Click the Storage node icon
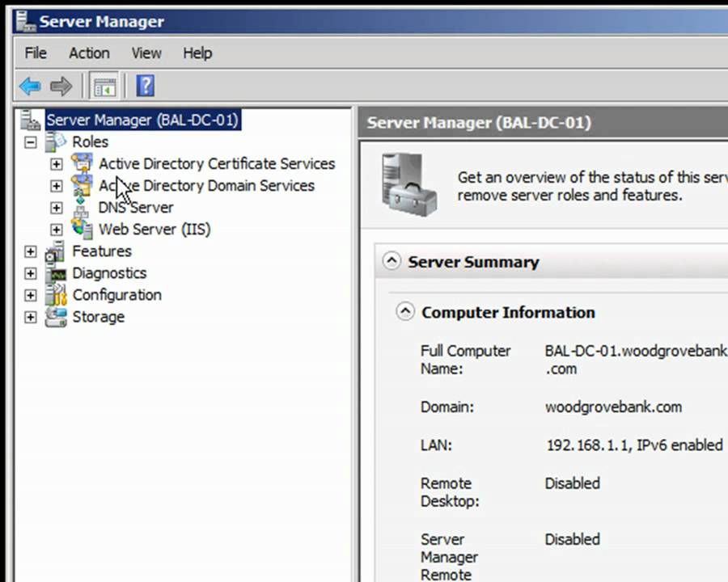The width and height of the screenshot is (728, 582). coord(56,317)
